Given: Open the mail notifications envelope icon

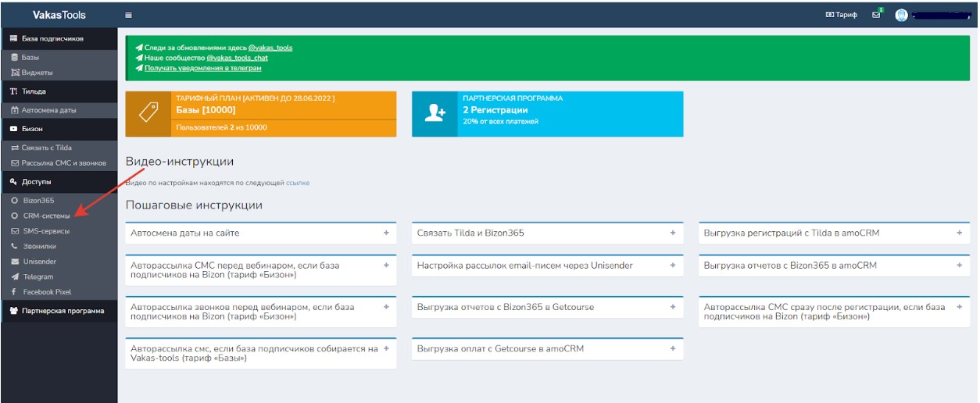Looking at the screenshot, I should click(x=876, y=15).
